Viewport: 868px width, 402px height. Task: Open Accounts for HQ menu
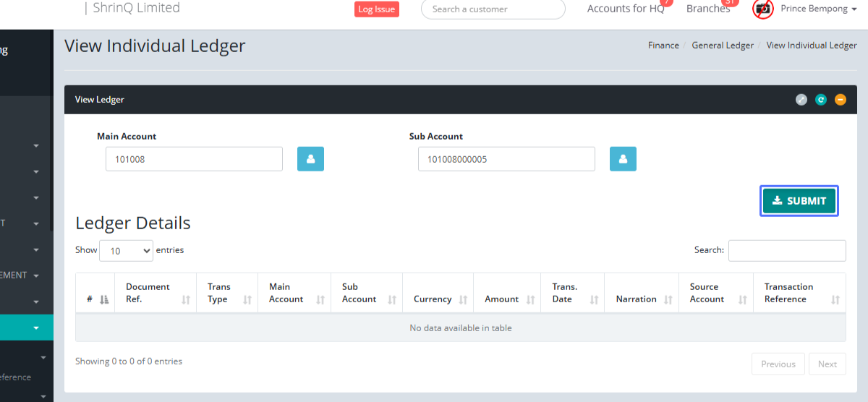[x=626, y=9]
